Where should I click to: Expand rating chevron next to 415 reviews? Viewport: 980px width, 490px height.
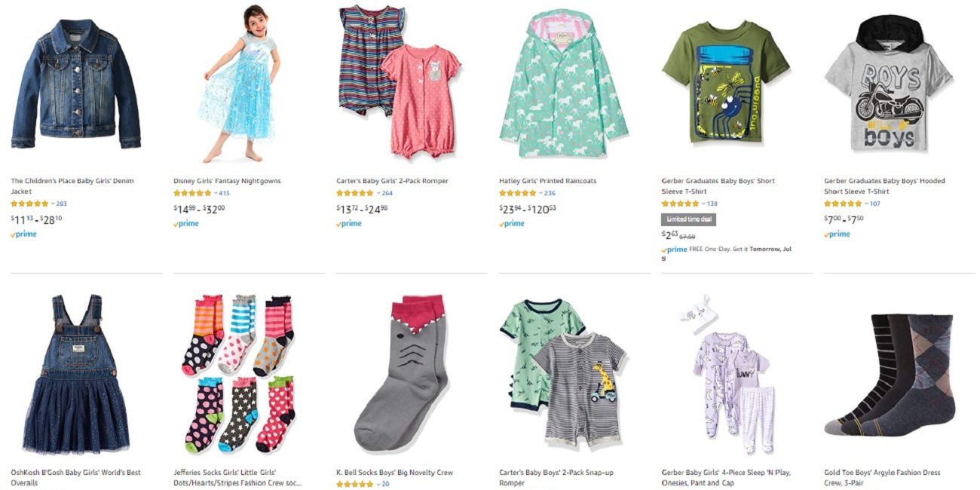click(216, 193)
